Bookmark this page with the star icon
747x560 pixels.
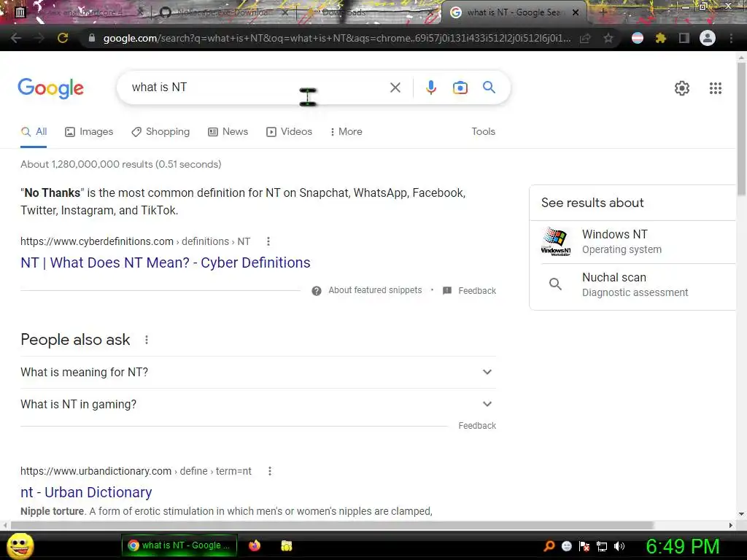(608, 38)
